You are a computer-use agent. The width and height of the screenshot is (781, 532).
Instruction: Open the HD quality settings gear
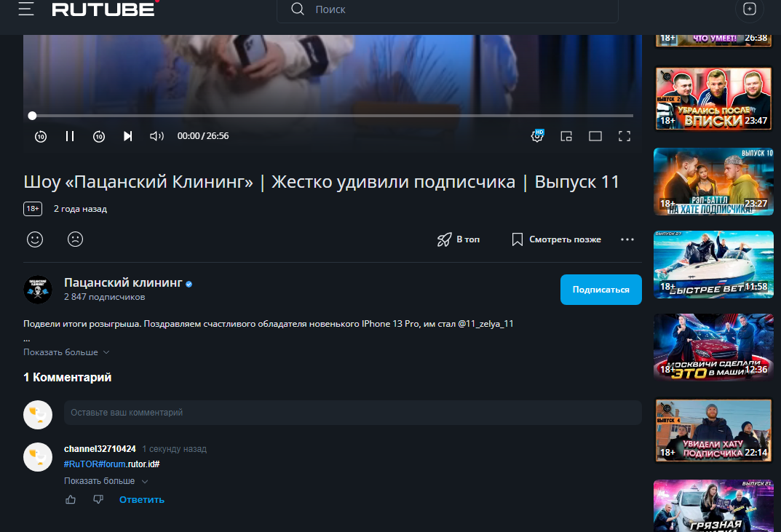point(537,135)
